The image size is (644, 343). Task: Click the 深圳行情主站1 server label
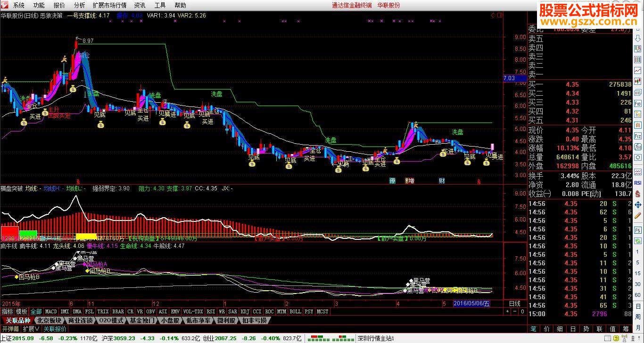(375, 338)
